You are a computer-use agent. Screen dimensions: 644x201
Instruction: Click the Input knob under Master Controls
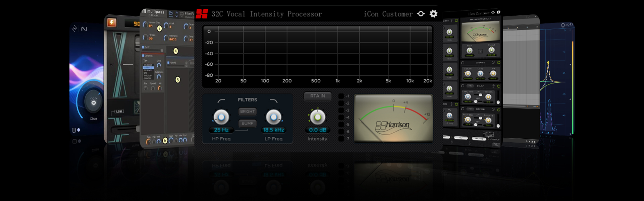[x=469, y=50]
